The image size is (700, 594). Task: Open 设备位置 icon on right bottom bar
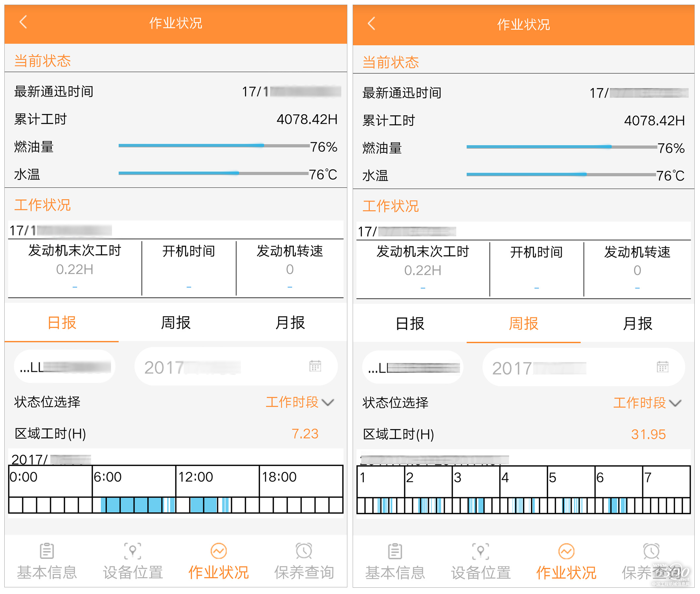tap(481, 552)
